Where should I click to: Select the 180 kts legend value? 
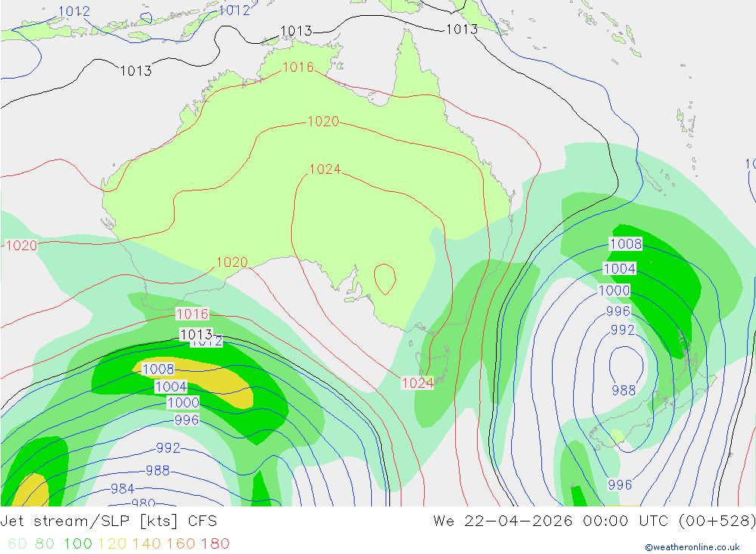click(x=215, y=543)
